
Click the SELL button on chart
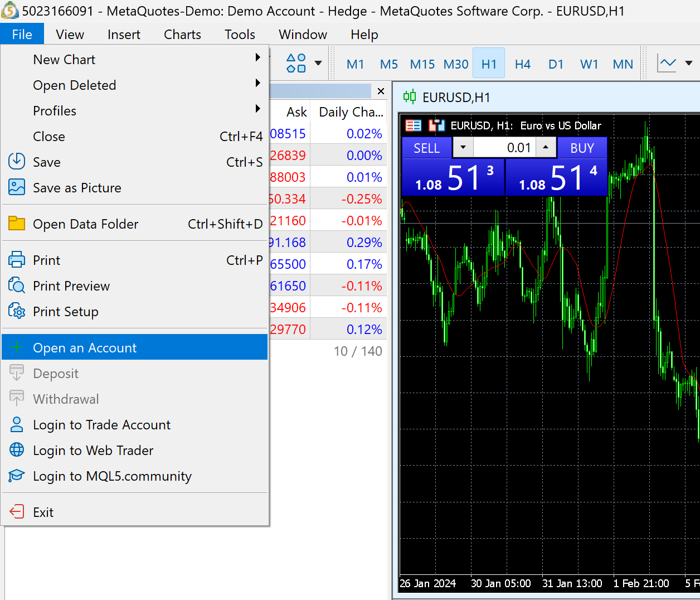[427, 148]
